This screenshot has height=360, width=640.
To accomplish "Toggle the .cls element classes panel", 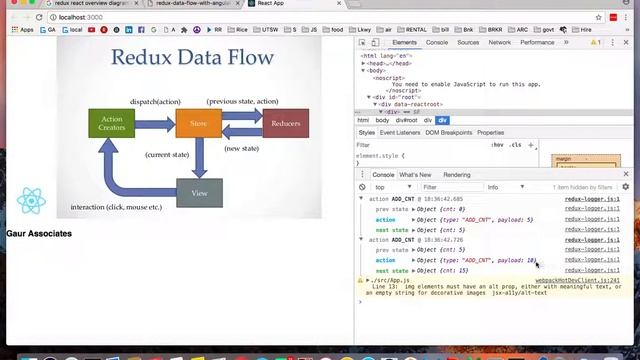I will (x=516, y=145).
